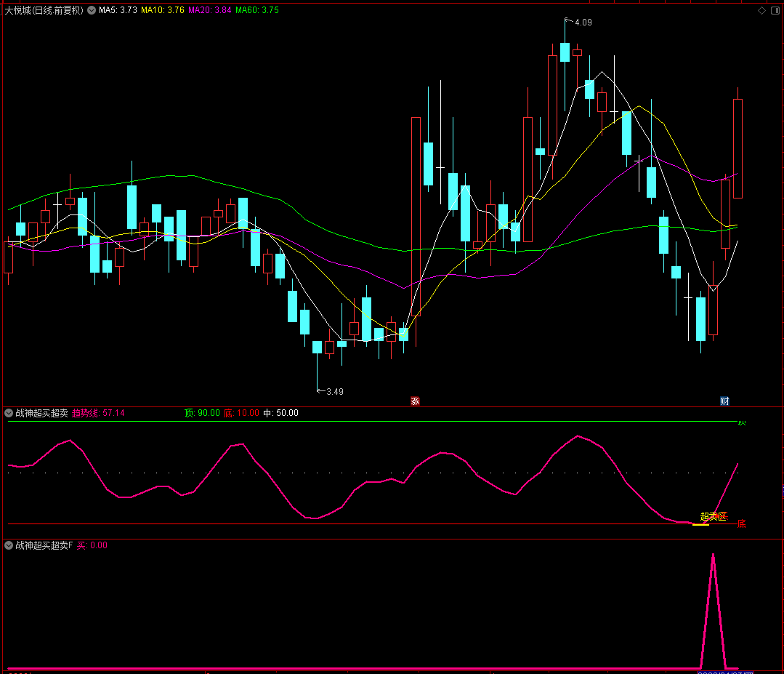Screen dimensions: 784x674
Task: Open dropdown beside 大悦城(日线.前复权) title
Action: [x=92, y=10]
